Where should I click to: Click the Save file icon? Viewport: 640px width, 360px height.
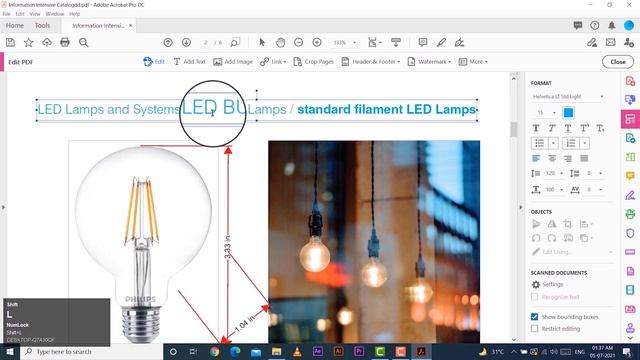click(10, 42)
